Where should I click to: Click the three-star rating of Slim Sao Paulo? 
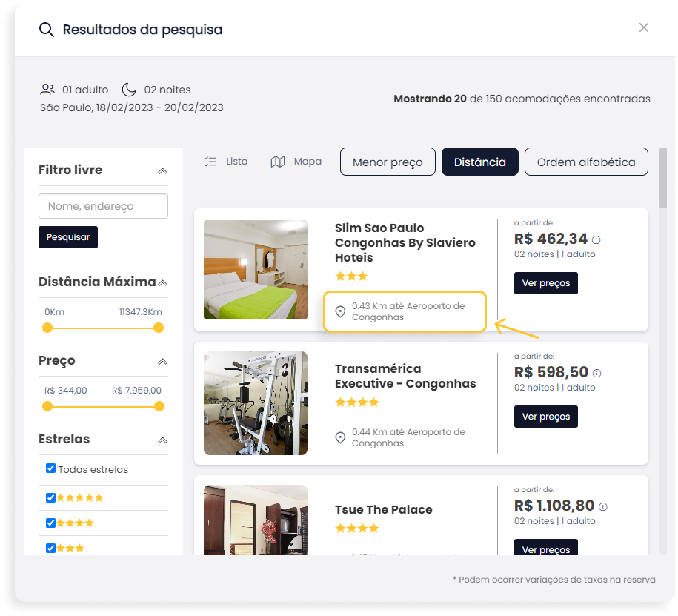point(351,276)
